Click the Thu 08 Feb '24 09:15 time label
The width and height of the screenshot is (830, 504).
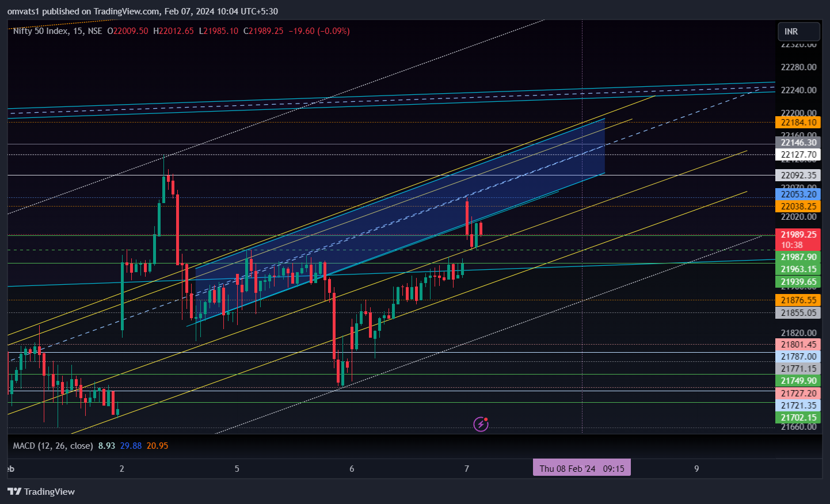tap(582, 468)
